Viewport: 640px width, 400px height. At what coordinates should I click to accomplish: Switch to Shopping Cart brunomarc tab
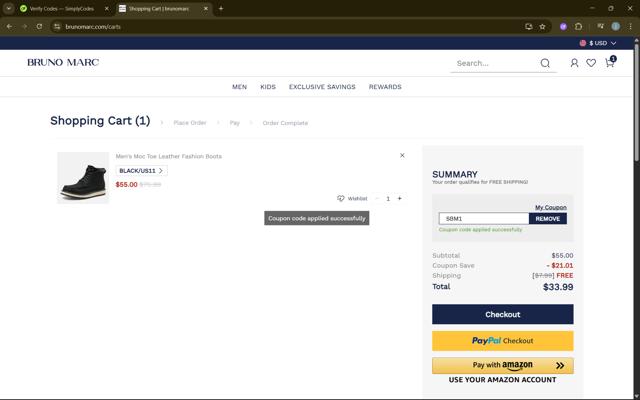pyautogui.click(x=164, y=8)
